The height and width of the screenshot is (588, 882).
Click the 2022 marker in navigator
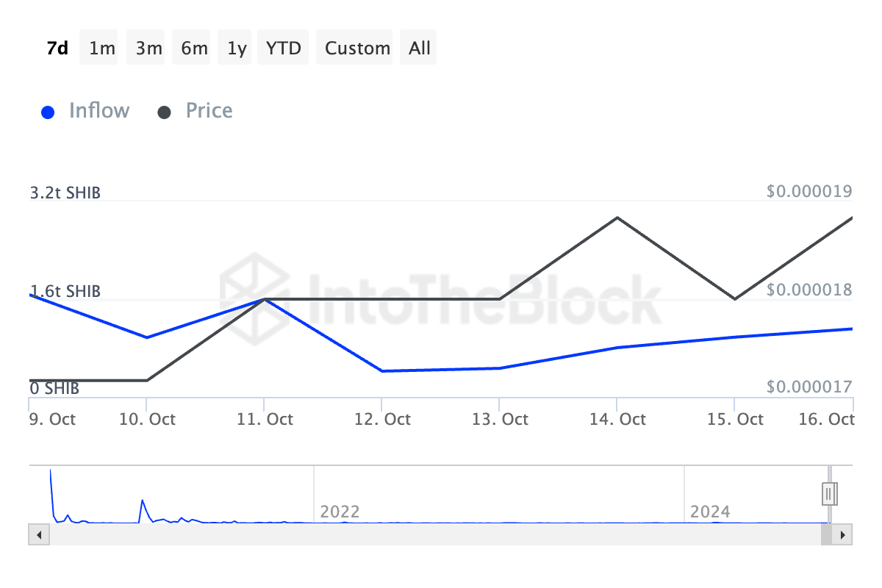[340, 512]
